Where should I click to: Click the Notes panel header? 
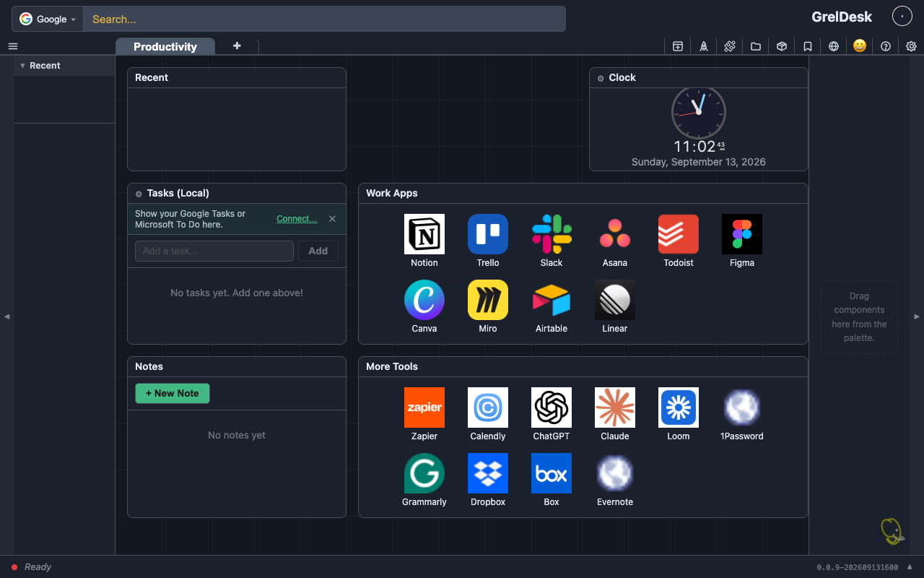pos(237,367)
